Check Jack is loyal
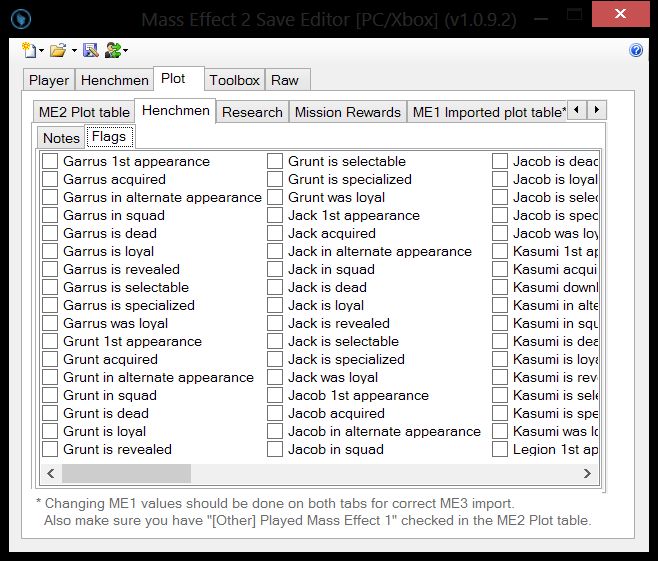The image size is (658, 561). point(275,305)
